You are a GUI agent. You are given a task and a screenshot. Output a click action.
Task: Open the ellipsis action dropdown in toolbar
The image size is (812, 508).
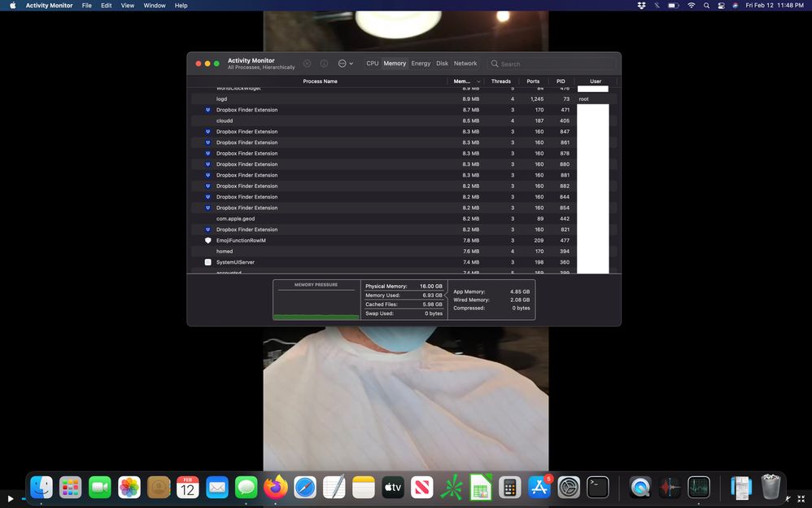pyautogui.click(x=345, y=63)
